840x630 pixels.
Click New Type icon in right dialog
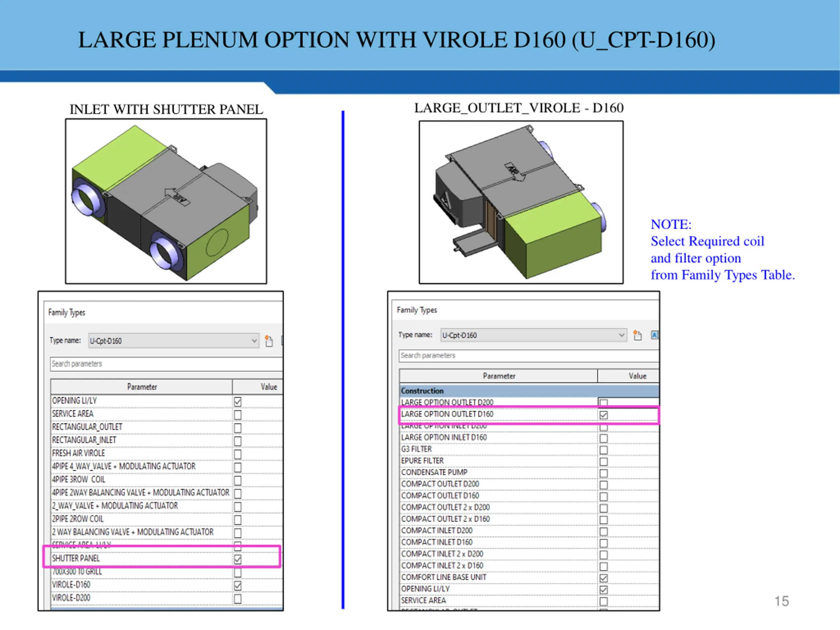(x=637, y=335)
